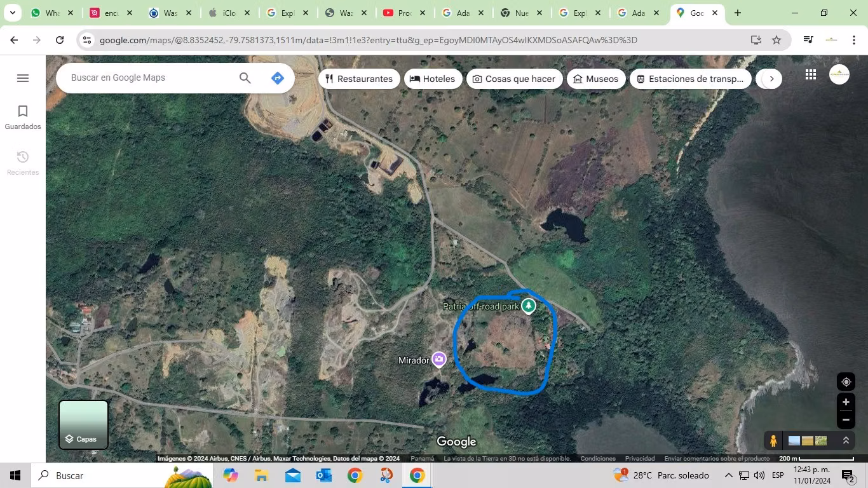Show your location on the map
The width and height of the screenshot is (868, 488).
[x=846, y=382]
